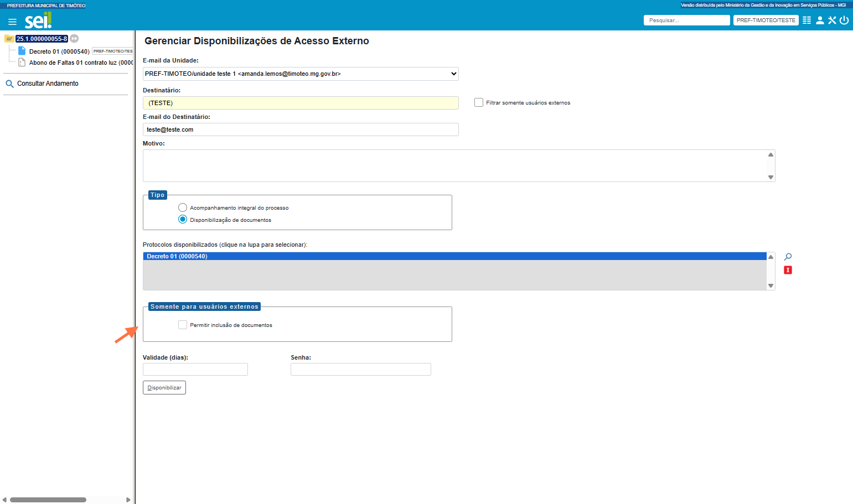Select Abono de Faltas 01 tree document
Viewport: 853px width, 504px height.
(x=81, y=63)
